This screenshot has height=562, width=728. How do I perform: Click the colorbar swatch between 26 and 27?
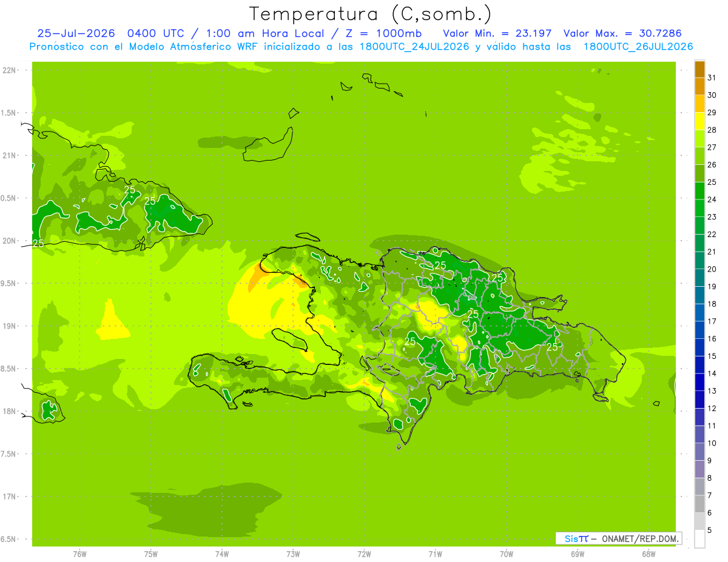click(699, 156)
